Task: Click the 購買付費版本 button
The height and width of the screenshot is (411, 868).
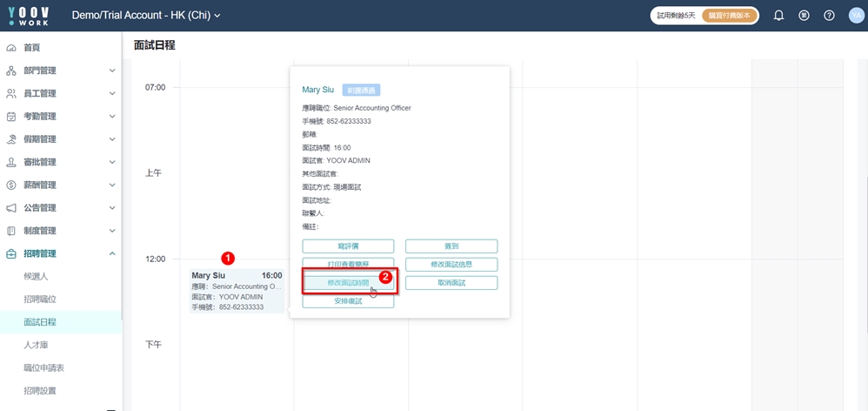Action: [x=729, y=16]
